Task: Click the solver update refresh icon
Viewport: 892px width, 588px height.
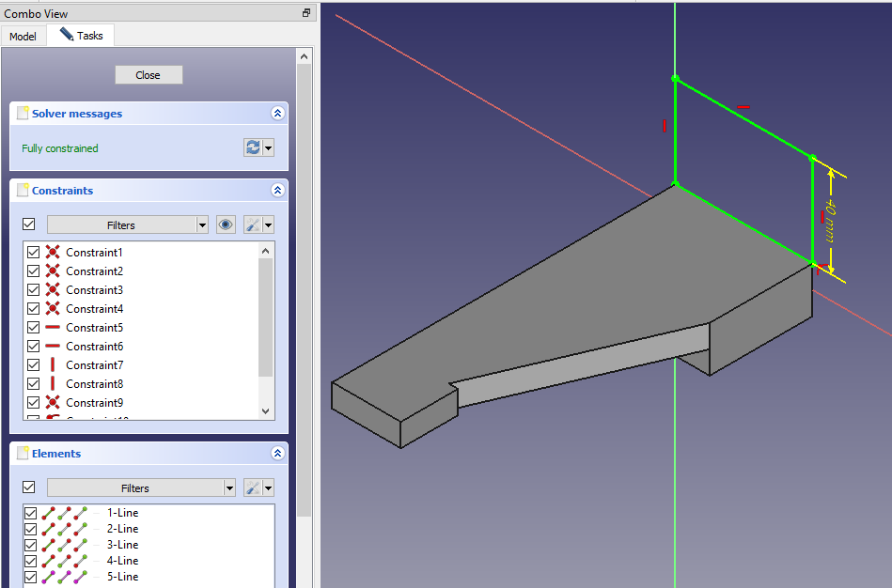Action: (x=253, y=148)
